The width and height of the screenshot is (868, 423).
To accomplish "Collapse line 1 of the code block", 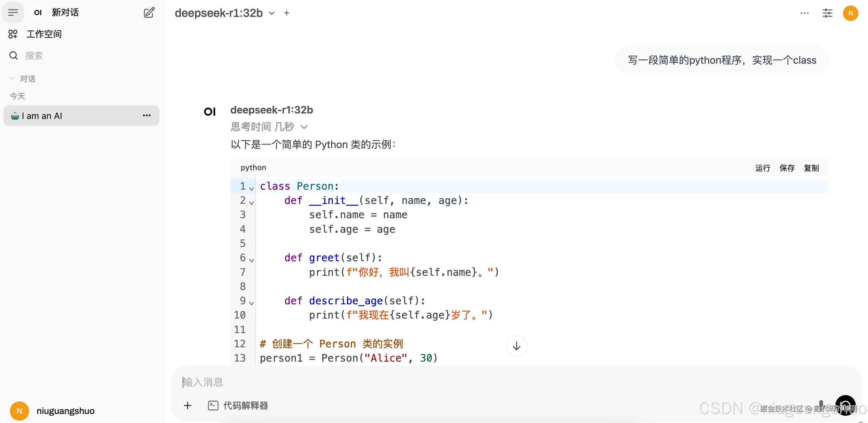I will pyautogui.click(x=251, y=189).
